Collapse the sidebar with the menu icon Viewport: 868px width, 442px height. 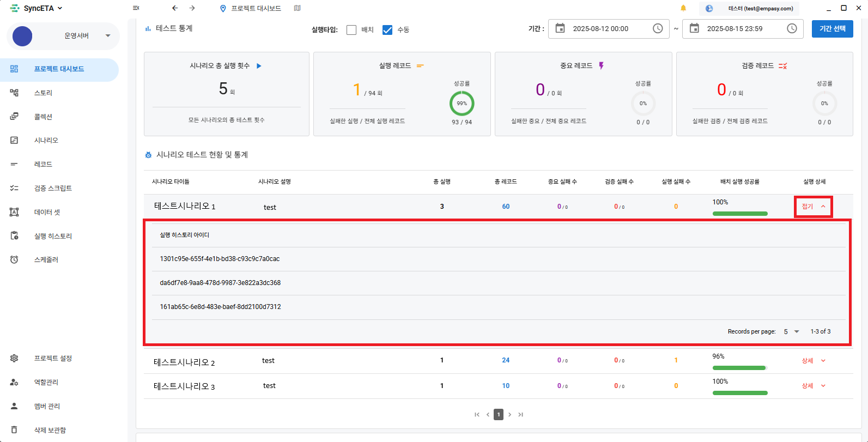[x=136, y=8]
